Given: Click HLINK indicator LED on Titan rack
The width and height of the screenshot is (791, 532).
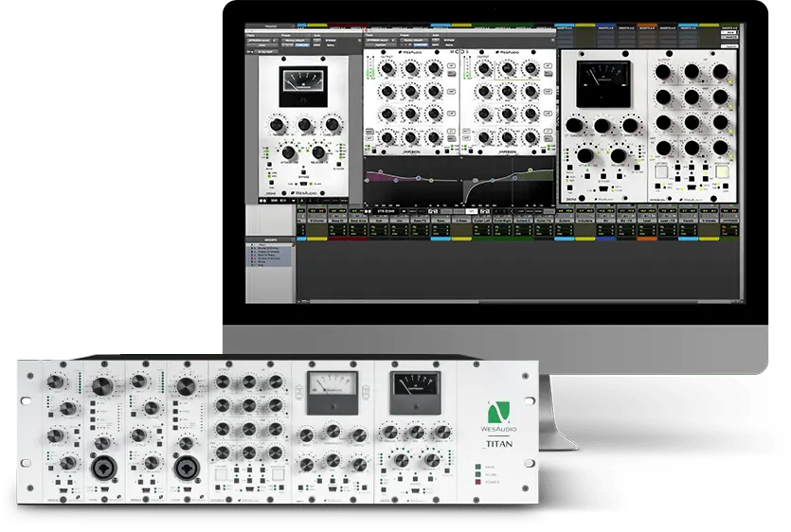Looking at the screenshot, I should pos(477,474).
